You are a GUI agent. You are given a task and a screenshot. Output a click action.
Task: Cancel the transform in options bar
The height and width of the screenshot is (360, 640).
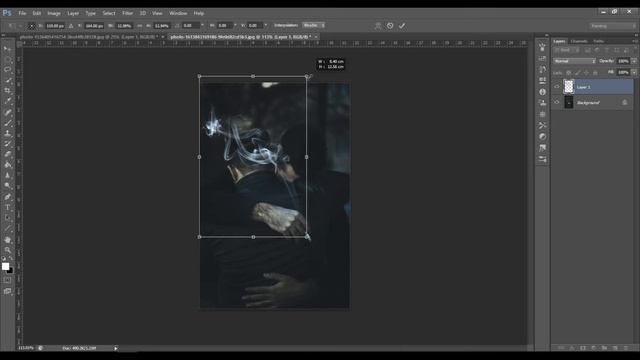coord(390,26)
